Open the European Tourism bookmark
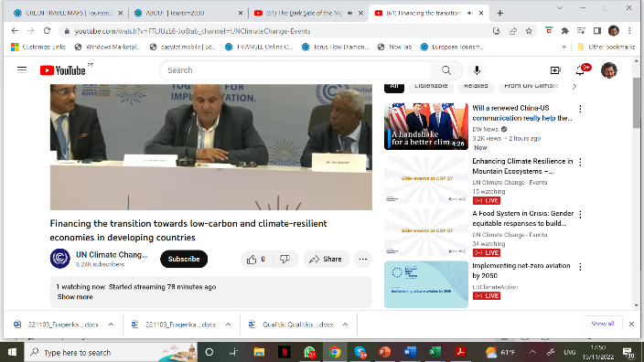Screen dimensions: 644x362 (x=452, y=47)
